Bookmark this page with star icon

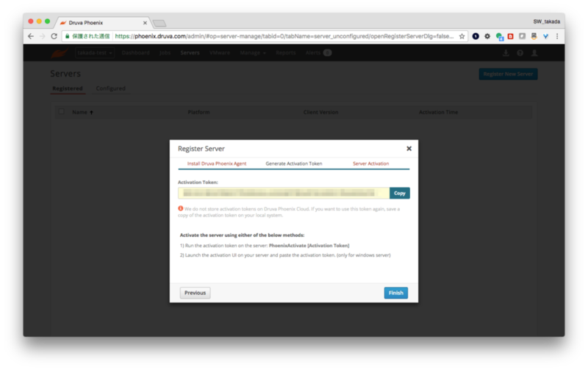tap(462, 36)
